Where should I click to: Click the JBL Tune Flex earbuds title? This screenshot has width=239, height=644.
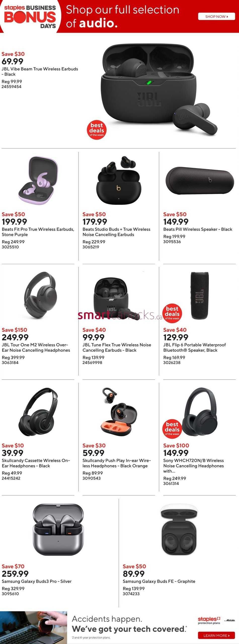(x=117, y=347)
